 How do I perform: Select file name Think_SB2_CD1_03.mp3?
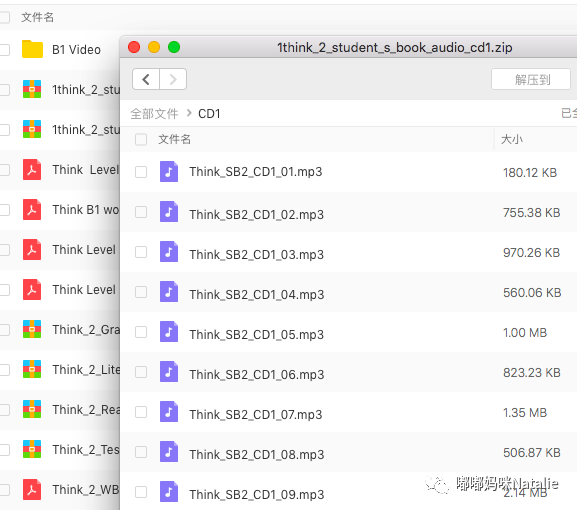click(256, 254)
